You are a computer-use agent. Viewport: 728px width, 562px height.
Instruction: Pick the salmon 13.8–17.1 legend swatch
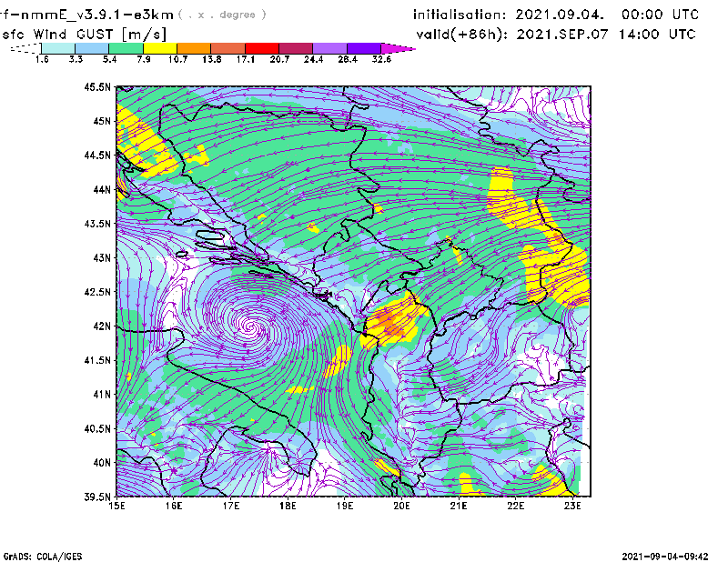click(228, 48)
